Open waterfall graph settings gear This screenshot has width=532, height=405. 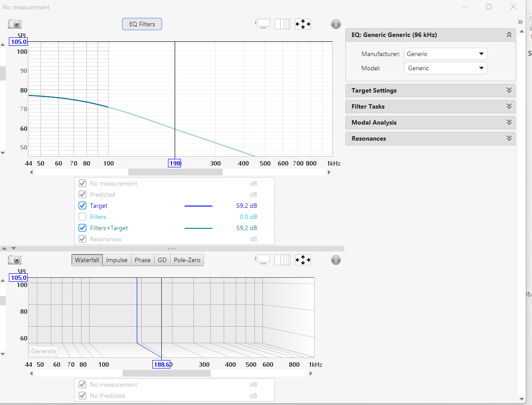[336, 260]
